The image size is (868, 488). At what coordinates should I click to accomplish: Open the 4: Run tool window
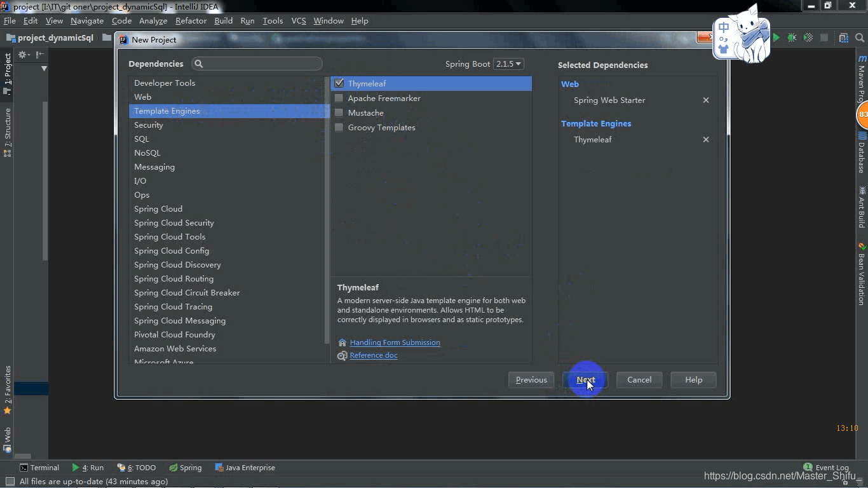(88, 468)
